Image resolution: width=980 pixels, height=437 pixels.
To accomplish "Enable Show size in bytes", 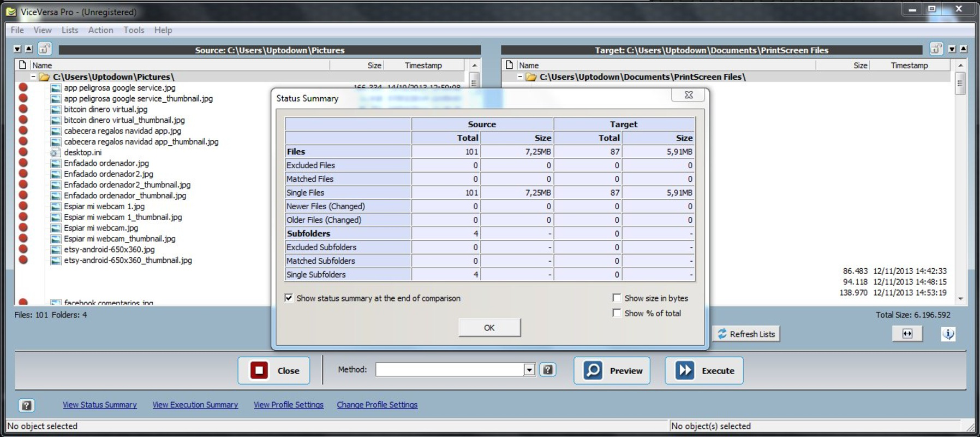I will click(x=617, y=298).
